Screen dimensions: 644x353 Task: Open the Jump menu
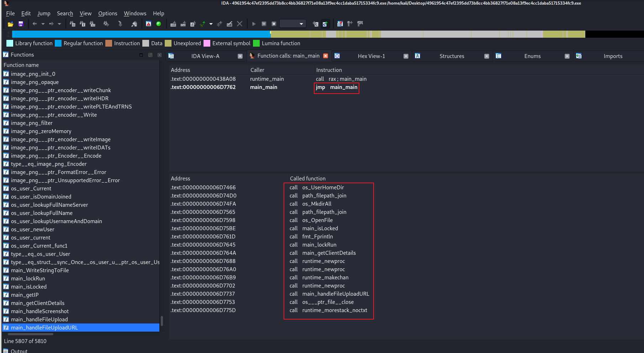coord(44,14)
